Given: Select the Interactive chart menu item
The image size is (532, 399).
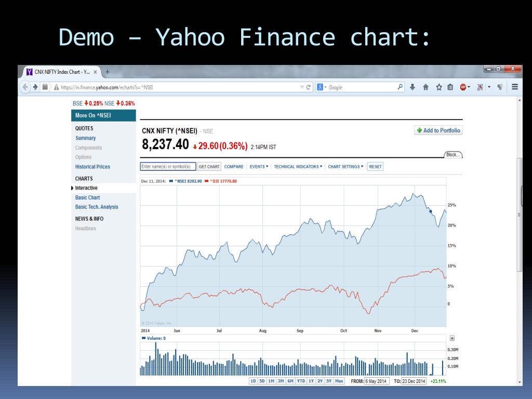Looking at the screenshot, I should 86,188.
